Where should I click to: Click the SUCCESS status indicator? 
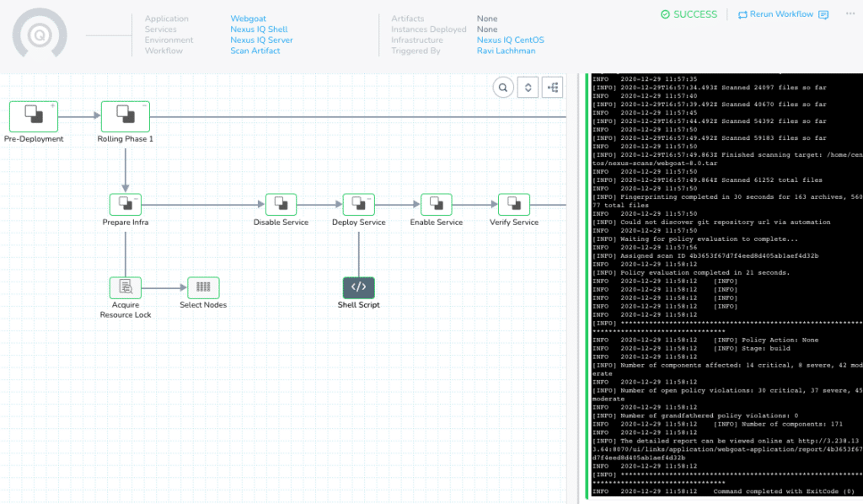[689, 14]
